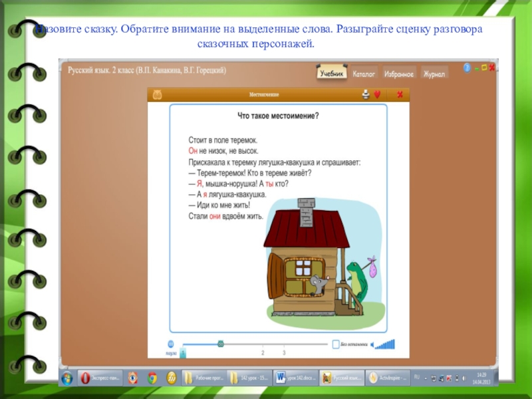Click the owl handle on the progress slider
Image resolution: width=532 pixels, height=399 pixels.
221,344
